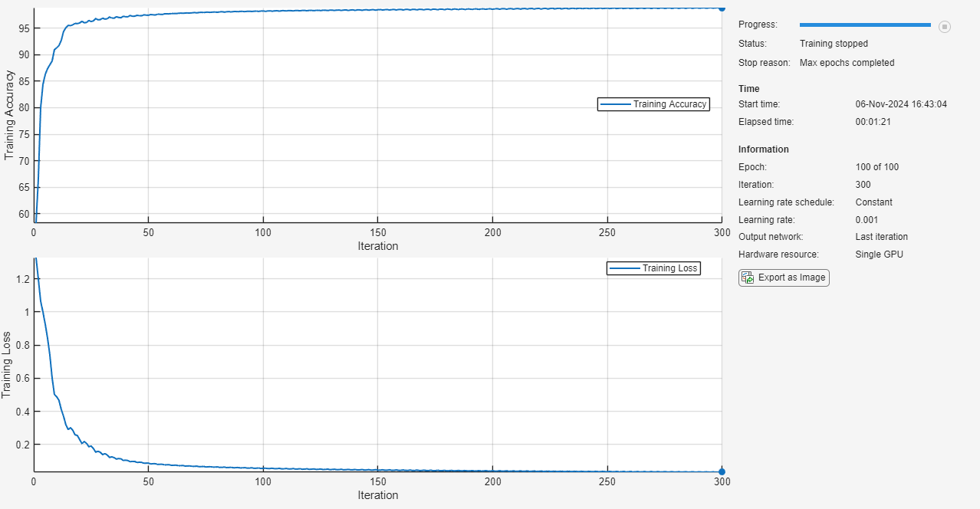
Task: Click the epoch value 100 of 100
Action: point(876,167)
